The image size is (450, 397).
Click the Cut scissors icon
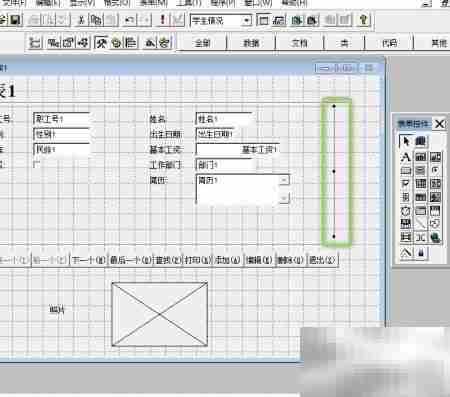tap(81, 20)
